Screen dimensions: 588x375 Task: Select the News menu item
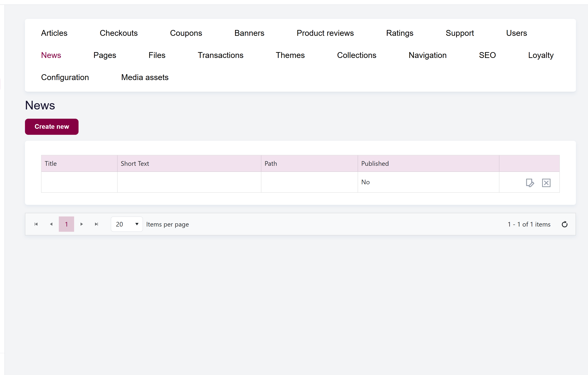point(51,55)
